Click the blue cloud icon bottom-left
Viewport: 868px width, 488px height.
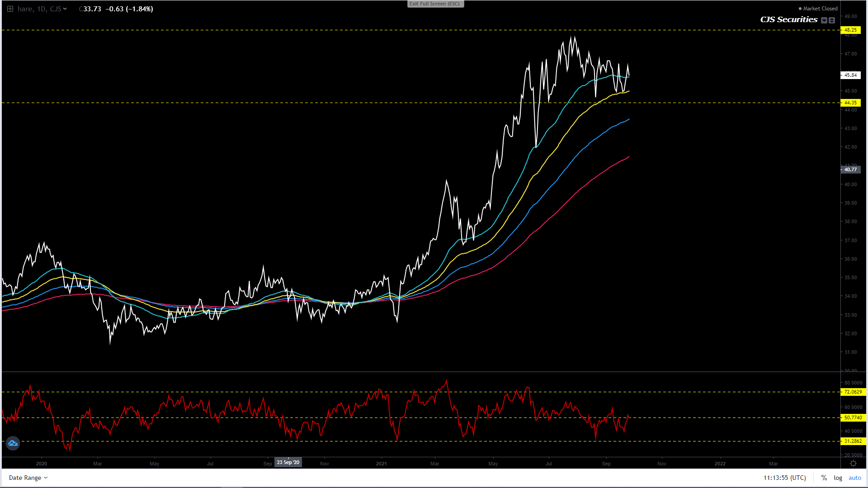tap(13, 443)
